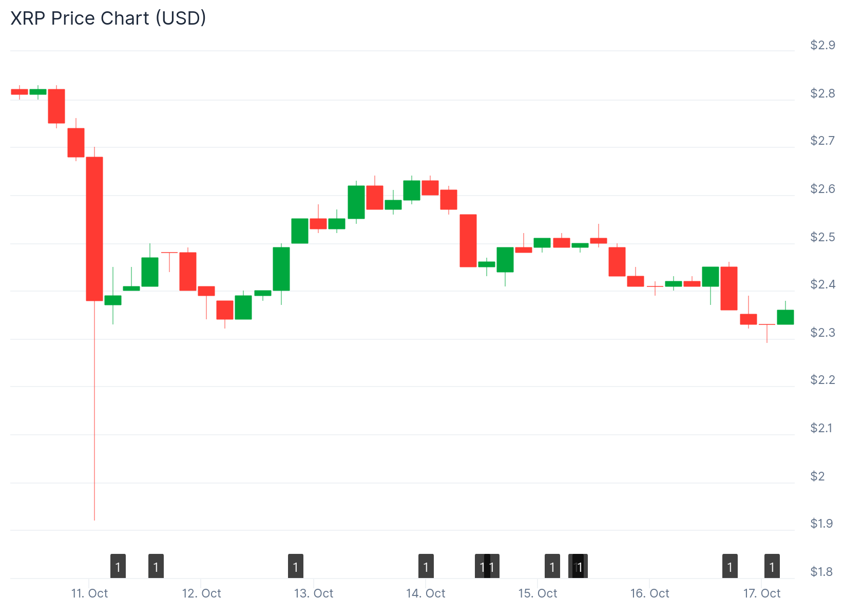This screenshot has width=844, height=616.
Task: Click the tallest red candle with long wick
Action: coord(94,228)
